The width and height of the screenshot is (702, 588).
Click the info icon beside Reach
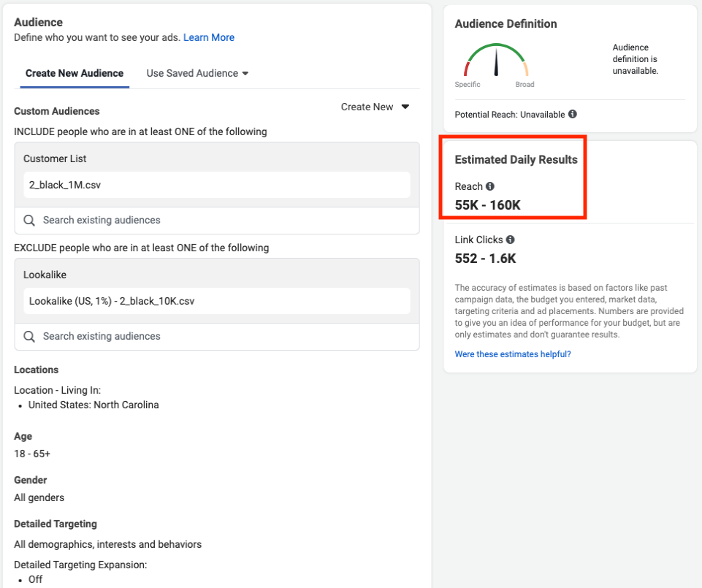point(490,186)
